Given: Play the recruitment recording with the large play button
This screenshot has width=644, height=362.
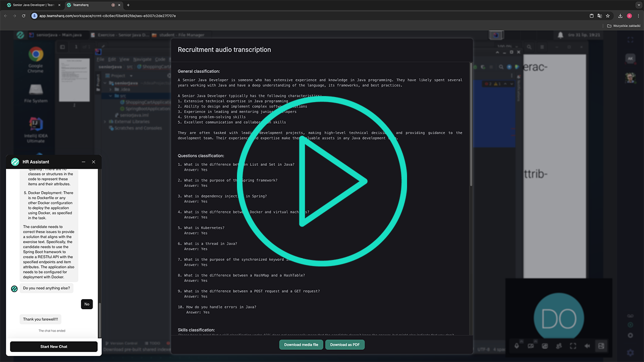Looking at the screenshot, I should [x=322, y=181].
